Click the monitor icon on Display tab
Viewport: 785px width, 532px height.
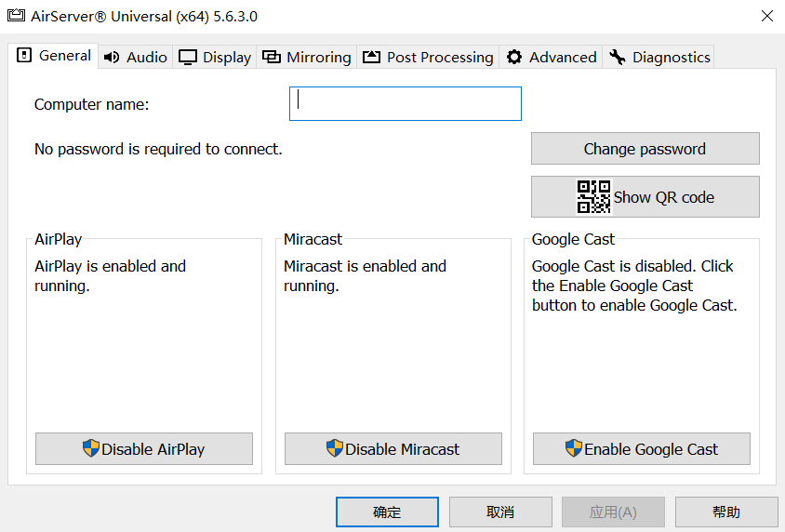pos(188,58)
